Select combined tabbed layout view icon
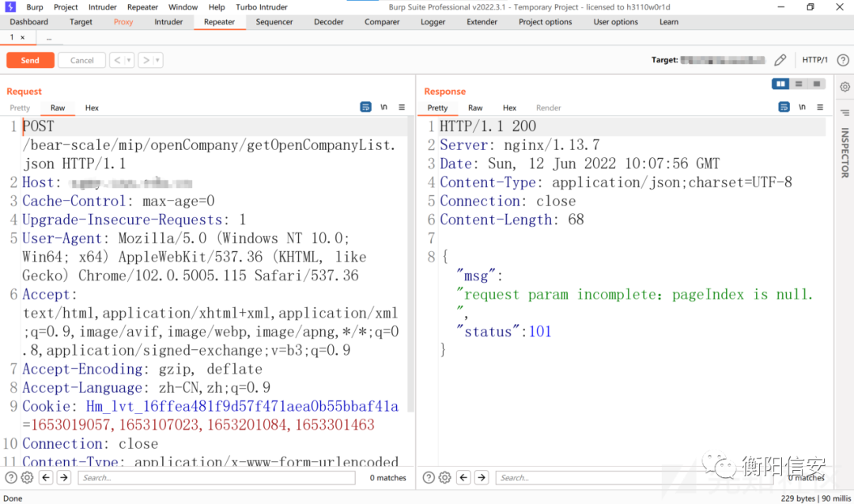Screen dimensions: 854x504 coord(816,84)
